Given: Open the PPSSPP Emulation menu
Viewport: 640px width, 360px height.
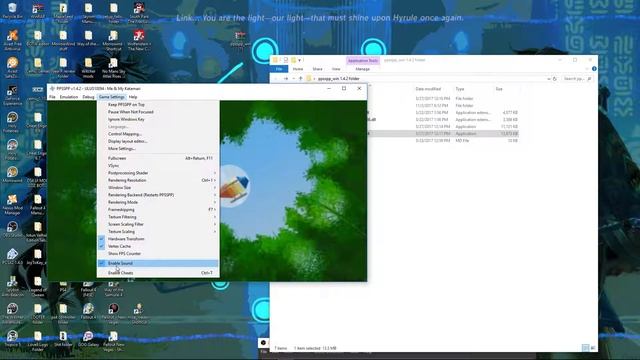Looking at the screenshot, I should 69,97.
